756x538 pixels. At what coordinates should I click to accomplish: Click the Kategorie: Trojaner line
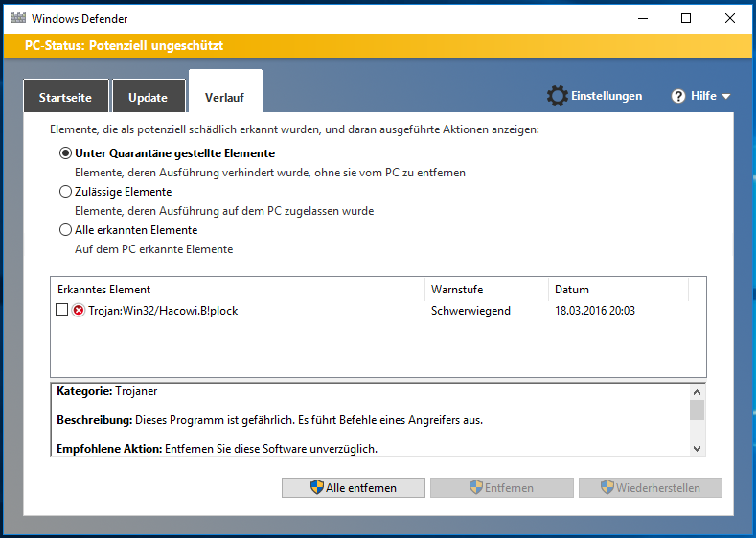coord(107,391)
